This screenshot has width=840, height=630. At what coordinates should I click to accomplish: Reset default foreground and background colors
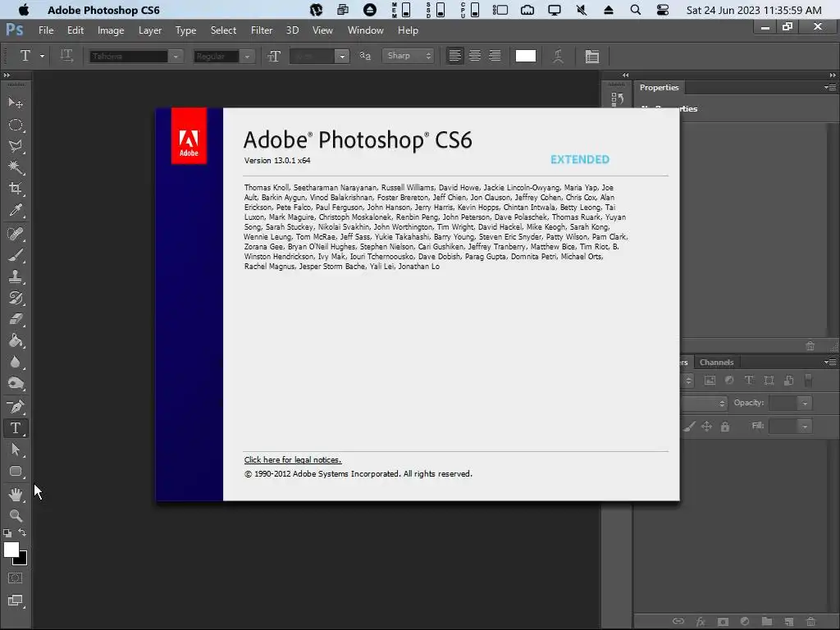tap(7, 533)
